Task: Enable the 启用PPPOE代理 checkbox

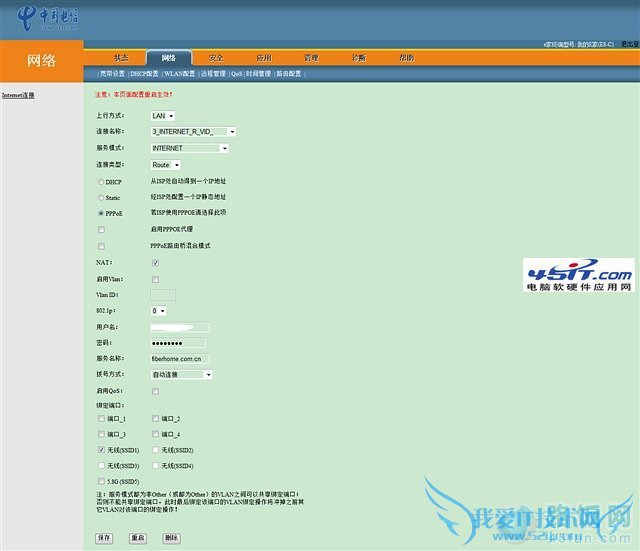Action: [101, 229]
